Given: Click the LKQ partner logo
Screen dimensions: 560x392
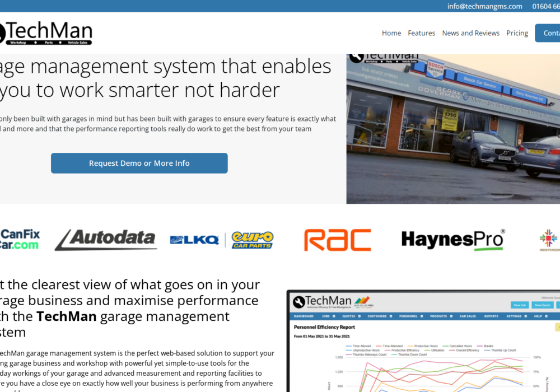Looking at the screenshot, I should (194, 240).
